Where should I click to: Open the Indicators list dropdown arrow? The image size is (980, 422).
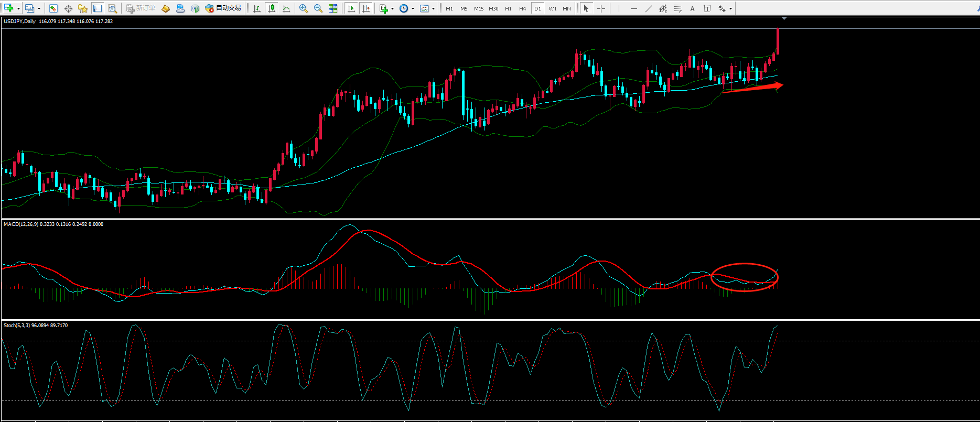click(x=392, y=9)
